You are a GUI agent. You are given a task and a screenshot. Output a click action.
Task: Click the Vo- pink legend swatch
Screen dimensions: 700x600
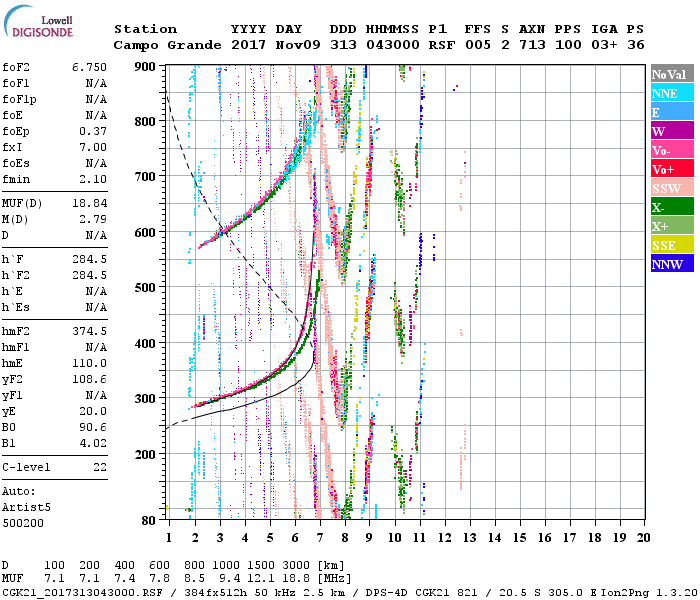672,150
